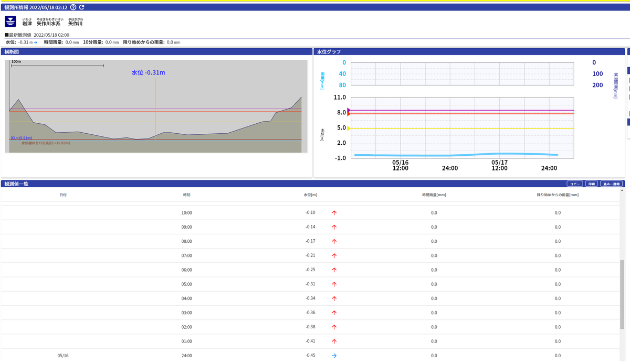Select the 24:00 time cell

[x=187, y=356]
